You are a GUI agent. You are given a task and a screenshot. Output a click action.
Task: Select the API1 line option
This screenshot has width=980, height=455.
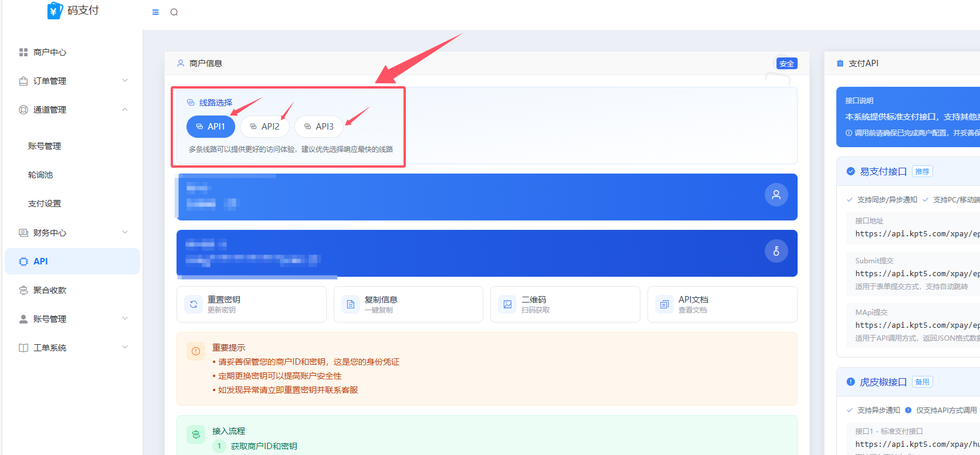[x=211, y=127]
